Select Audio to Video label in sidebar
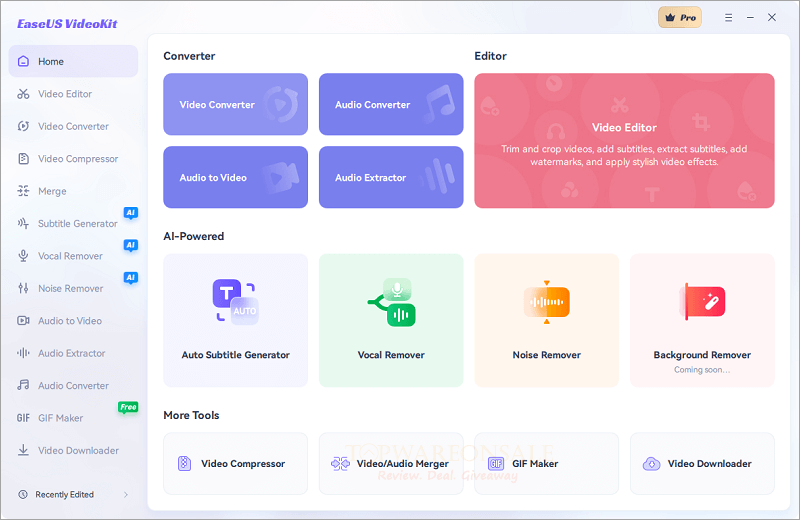800x520 pixels. click(x=70, y=321)
